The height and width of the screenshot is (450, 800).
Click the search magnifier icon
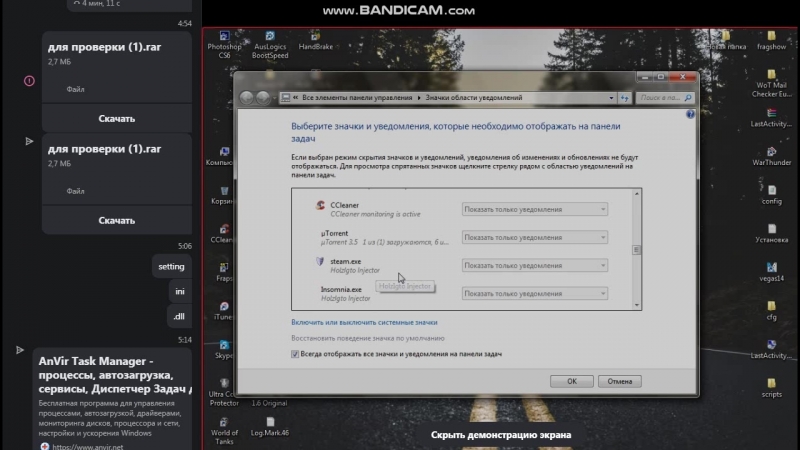688,97
